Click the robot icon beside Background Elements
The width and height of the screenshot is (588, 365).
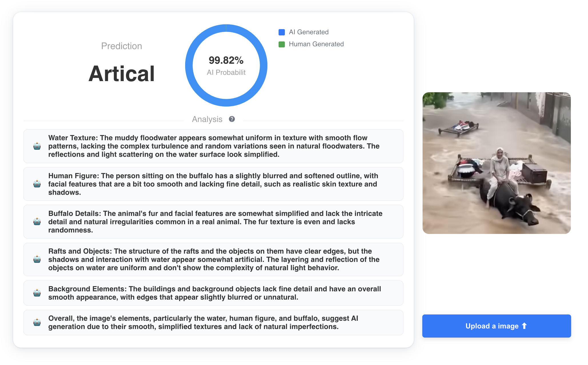coord(37,293)
